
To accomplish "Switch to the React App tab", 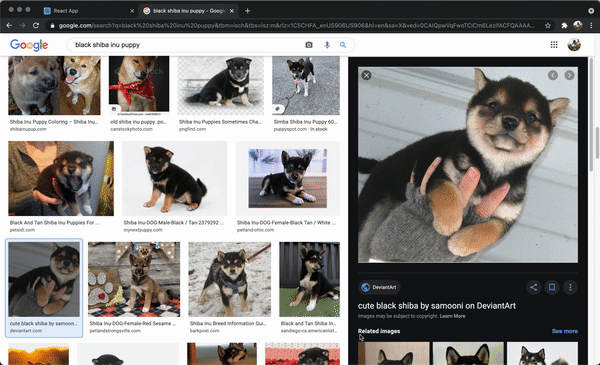I will tap(89, 11).
